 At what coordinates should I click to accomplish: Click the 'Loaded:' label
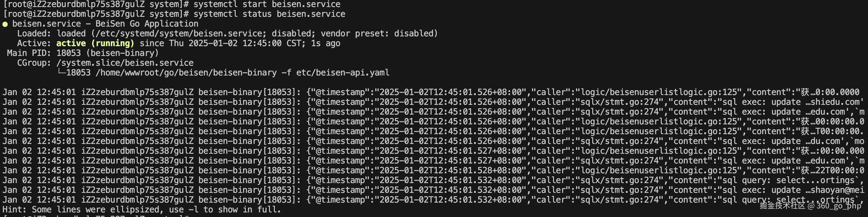[x=34, y=34]
